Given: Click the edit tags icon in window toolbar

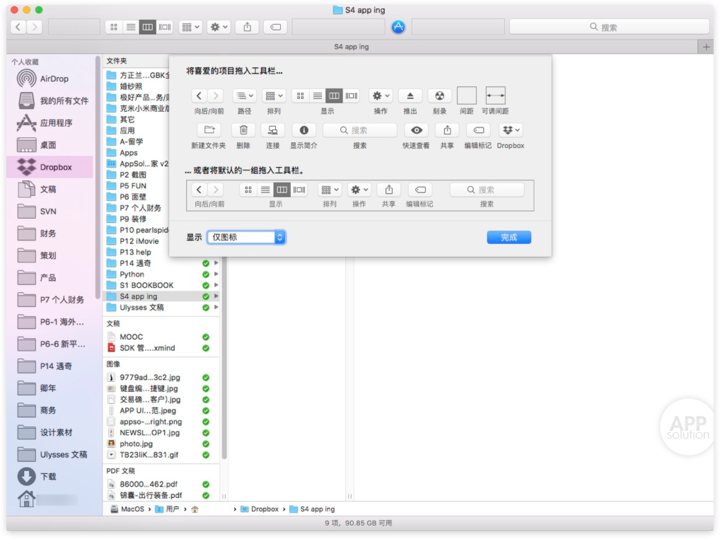Looking at the screenshot, I should pyautogui.click(x=276, y=27).
